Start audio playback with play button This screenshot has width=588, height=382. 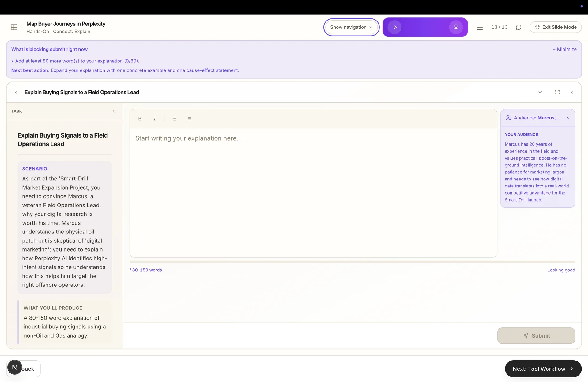pyautogui.click(x=395, y=27)
